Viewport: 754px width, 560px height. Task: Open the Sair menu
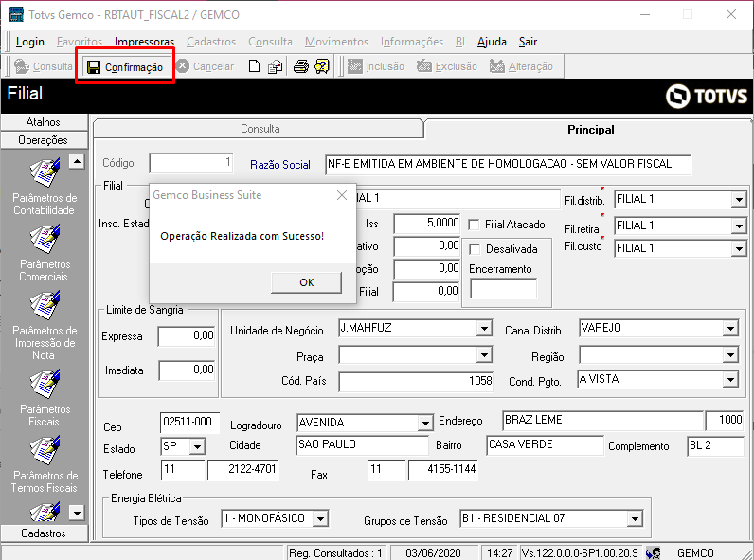coord(528,42)
